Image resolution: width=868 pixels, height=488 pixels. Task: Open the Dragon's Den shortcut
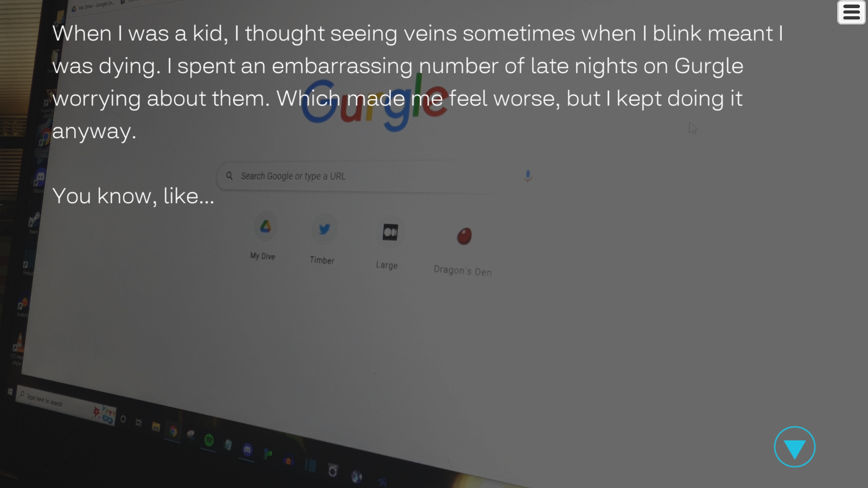(x=463, y=251)
